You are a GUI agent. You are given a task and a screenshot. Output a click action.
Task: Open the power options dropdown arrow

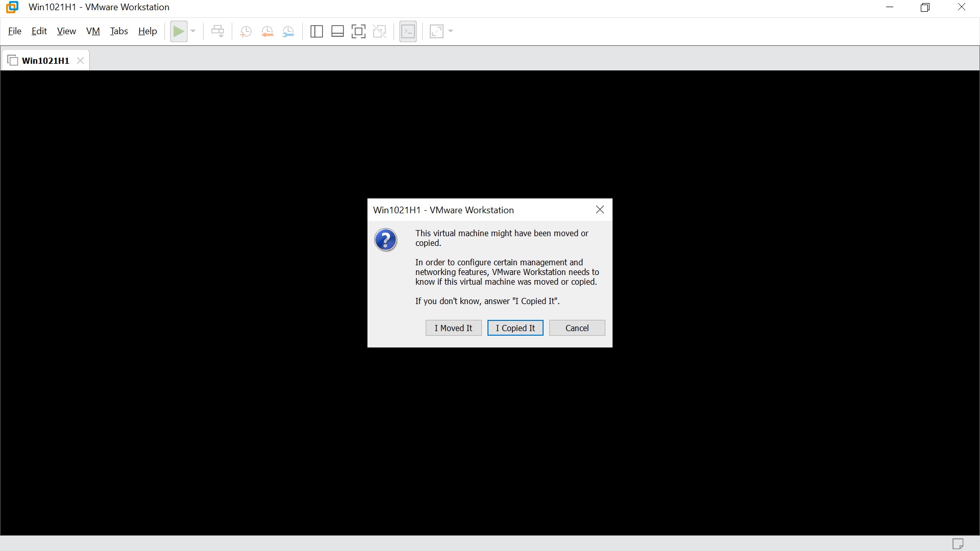[x=192, y=31]
